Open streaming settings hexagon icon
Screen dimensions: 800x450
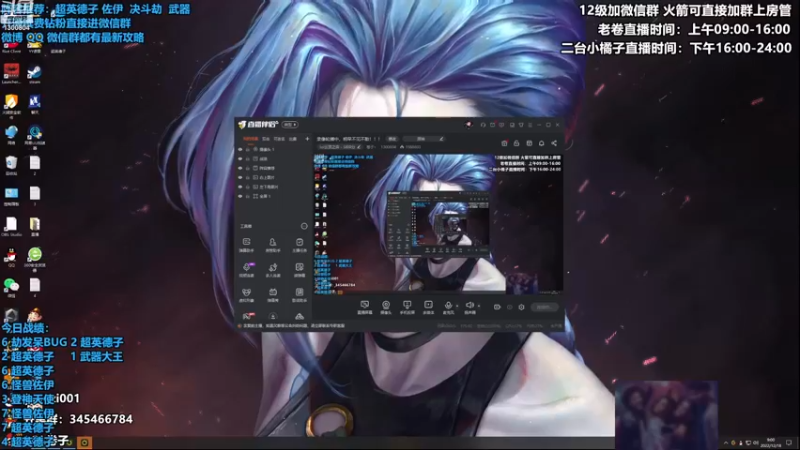coord(521,307)
